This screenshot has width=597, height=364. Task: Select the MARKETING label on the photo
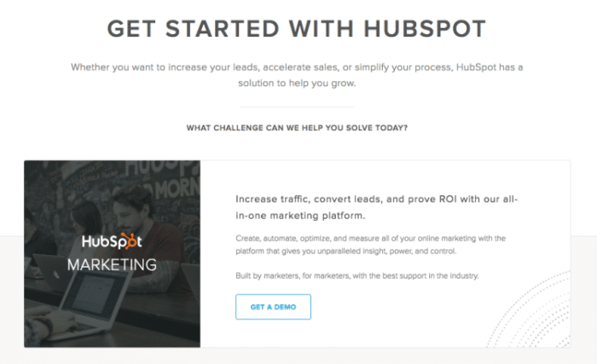click(112, 264)
